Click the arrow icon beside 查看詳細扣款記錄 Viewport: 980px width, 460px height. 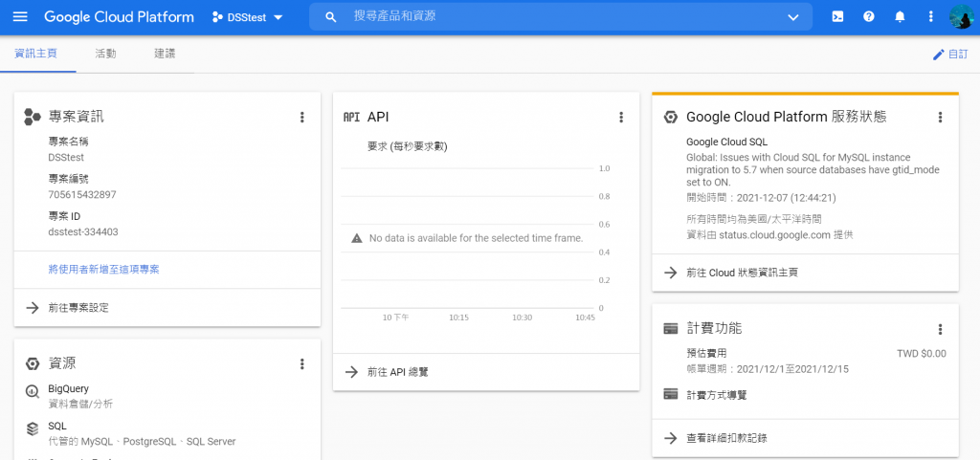(x=671, y=438)
